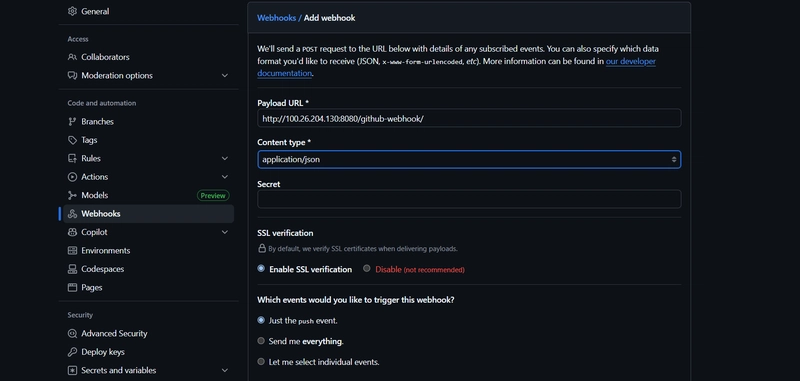This screenshot has width=800, height=381.
Task: Click the Deploy keys key icon
Action: [72, 352]
